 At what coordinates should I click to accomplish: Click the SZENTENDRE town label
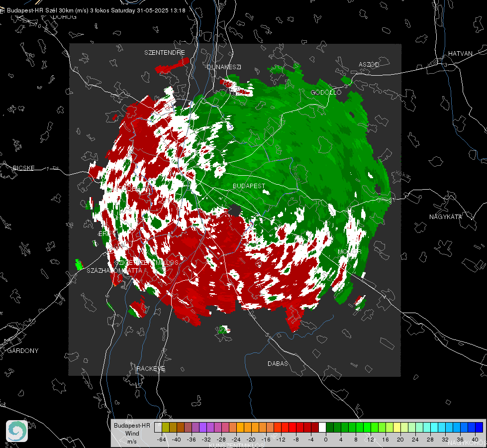(x=165, y=53)
